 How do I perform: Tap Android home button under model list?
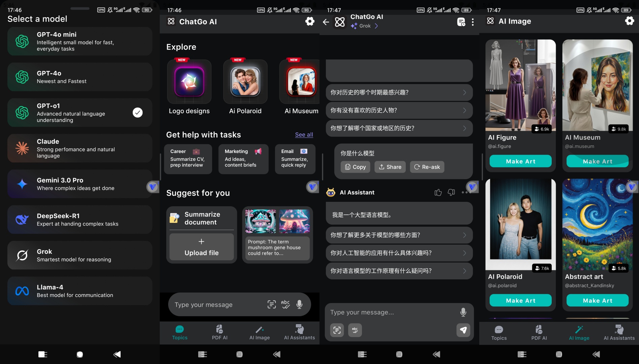click(80, 354)
